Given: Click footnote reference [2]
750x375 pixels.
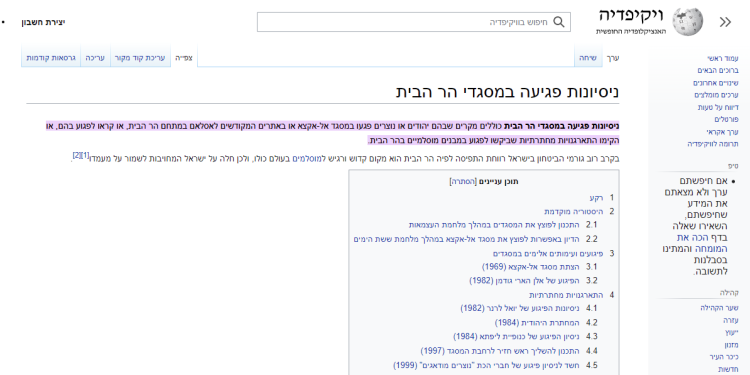Looking at the screenshot, I should coord(77,155).
